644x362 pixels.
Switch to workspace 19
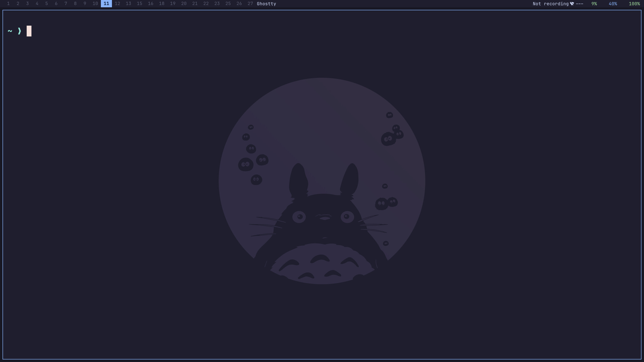pos(173,4)
